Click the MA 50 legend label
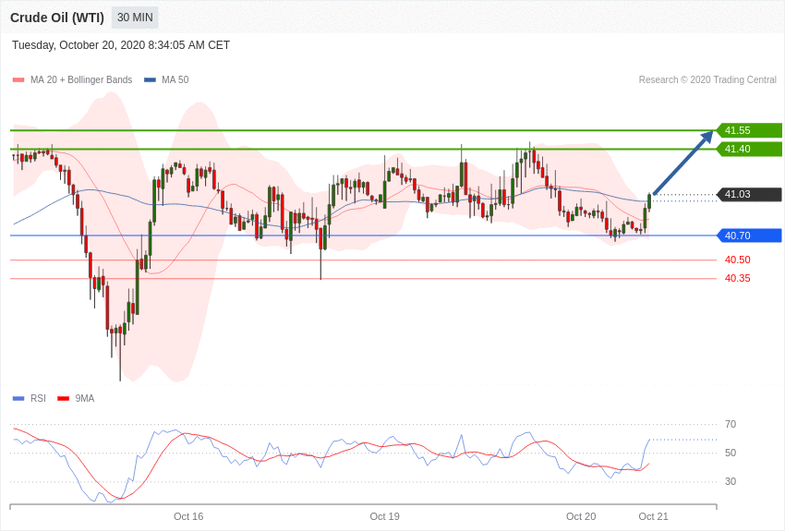Screen dimensions: 785x532 [x=175, y=79]
